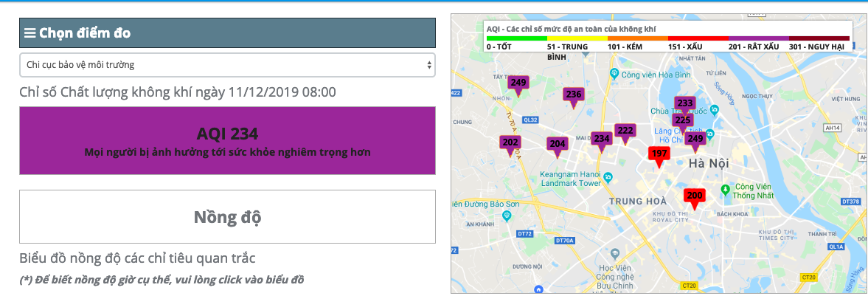Click the AH14 road shield
Viewport: 868px width, 296px height.
(831, 128)
